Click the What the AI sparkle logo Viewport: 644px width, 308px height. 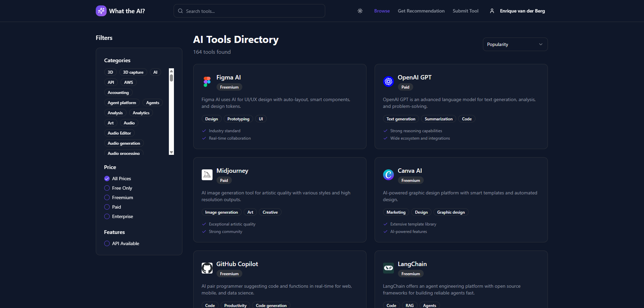[x=101, y=10]
